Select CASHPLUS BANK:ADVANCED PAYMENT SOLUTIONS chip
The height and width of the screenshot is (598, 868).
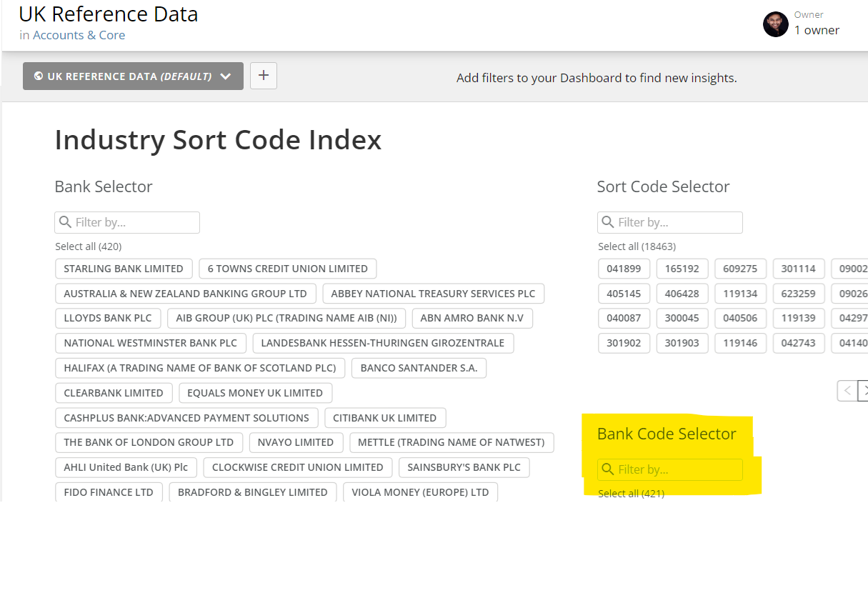coord(186,418)
